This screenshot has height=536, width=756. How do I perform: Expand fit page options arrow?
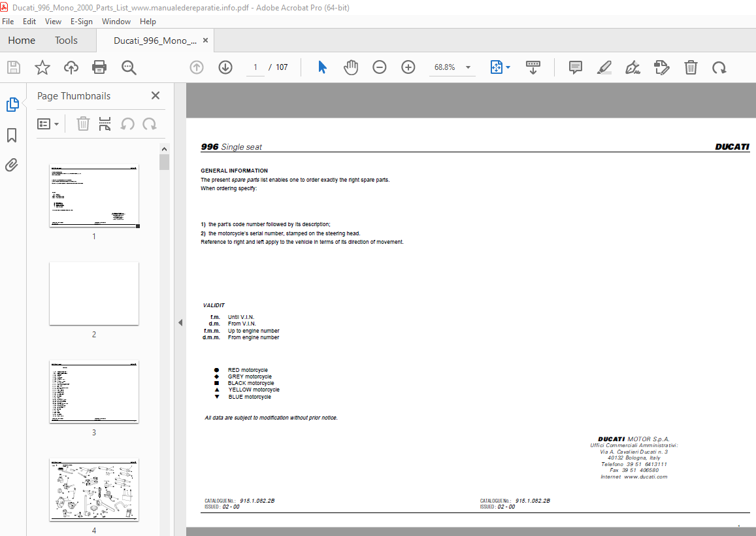(508, 67)
